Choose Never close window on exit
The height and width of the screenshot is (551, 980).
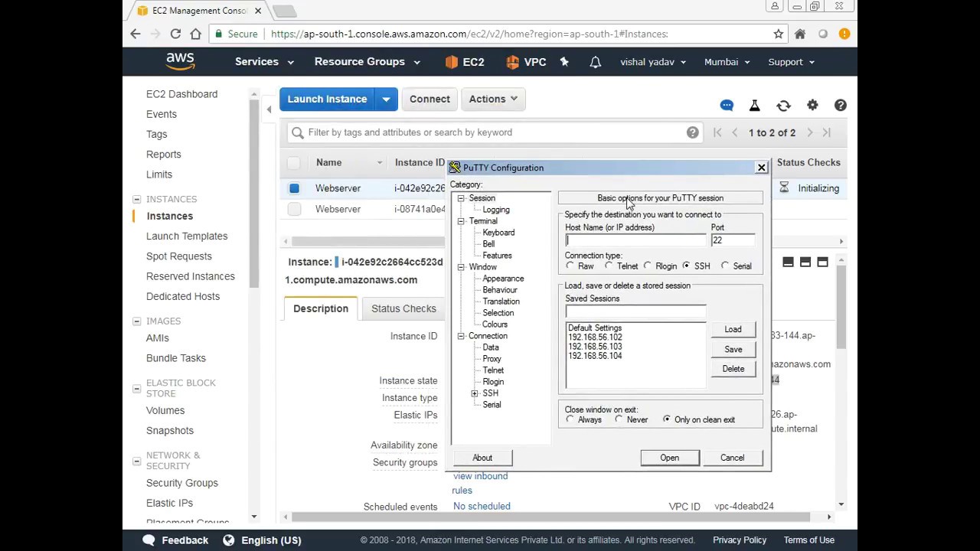[x=619, y=420]
